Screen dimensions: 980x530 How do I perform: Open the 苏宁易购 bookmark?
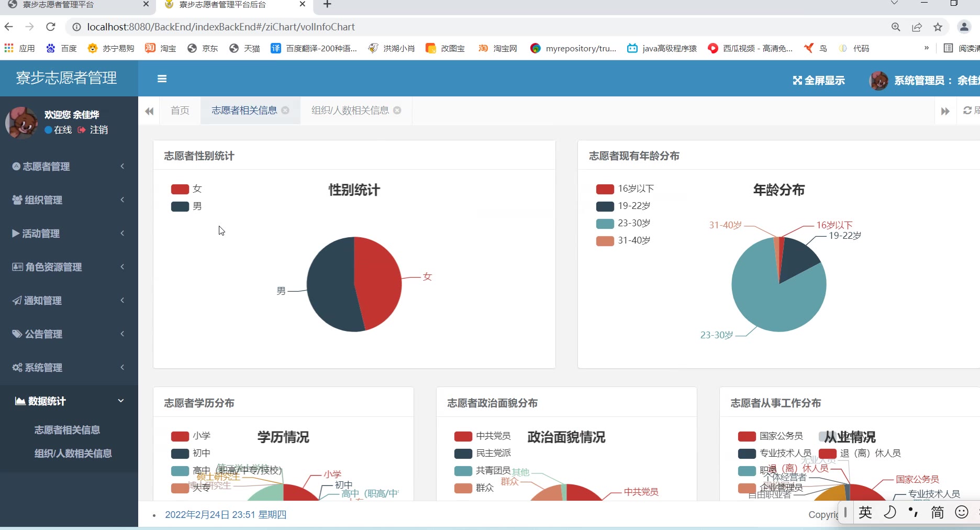111,48
